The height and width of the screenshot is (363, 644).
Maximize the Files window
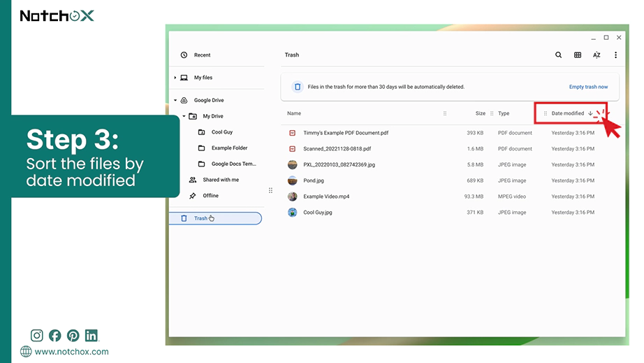pyautogui.click(x=606, y=37)
